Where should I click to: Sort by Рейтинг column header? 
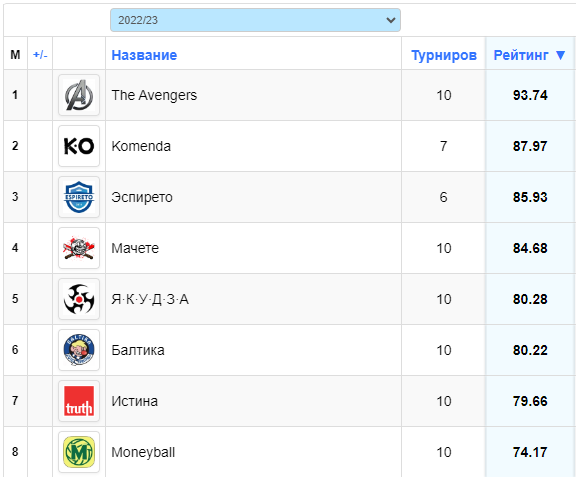point(521,55)
